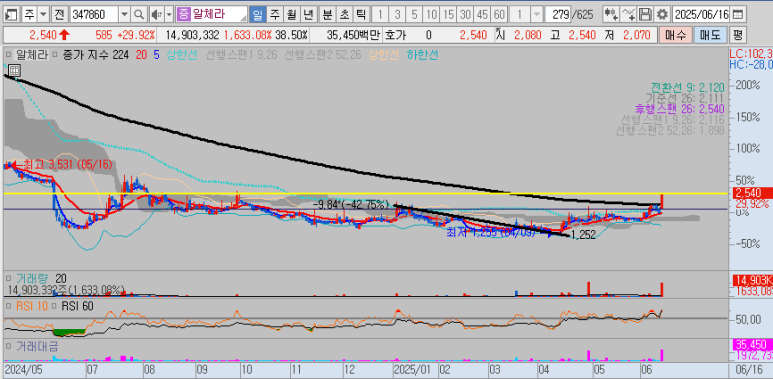Select the 일 (daily) period toggle
This screenshot has height=379, width=773.
coord(257,14)
